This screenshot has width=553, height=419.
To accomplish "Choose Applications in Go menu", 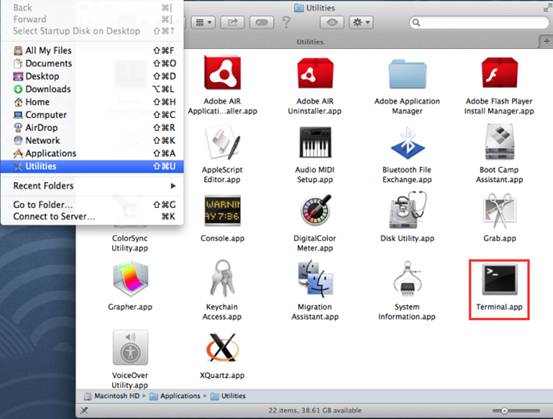I will pos(92,153).
